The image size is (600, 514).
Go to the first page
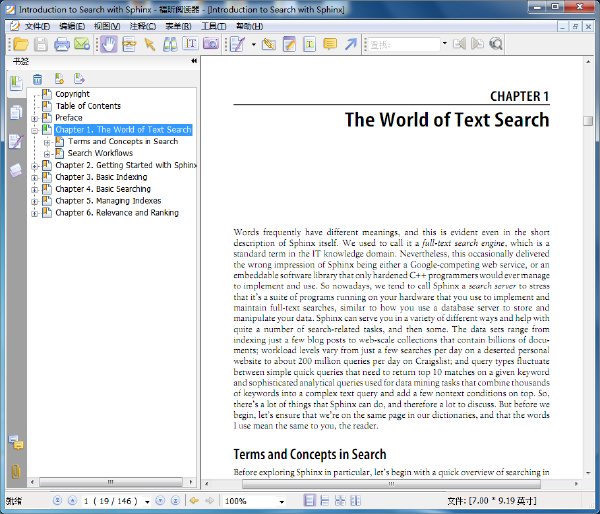point(57,501)
